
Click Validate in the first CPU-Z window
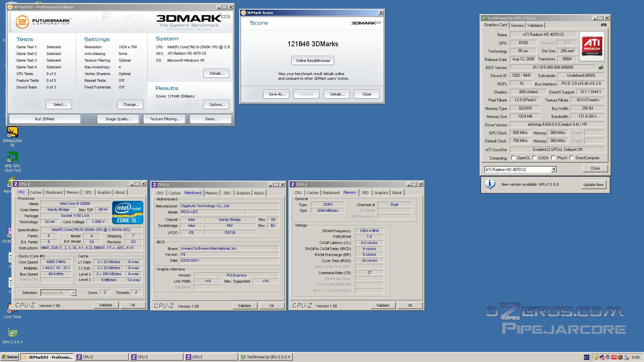106,305
